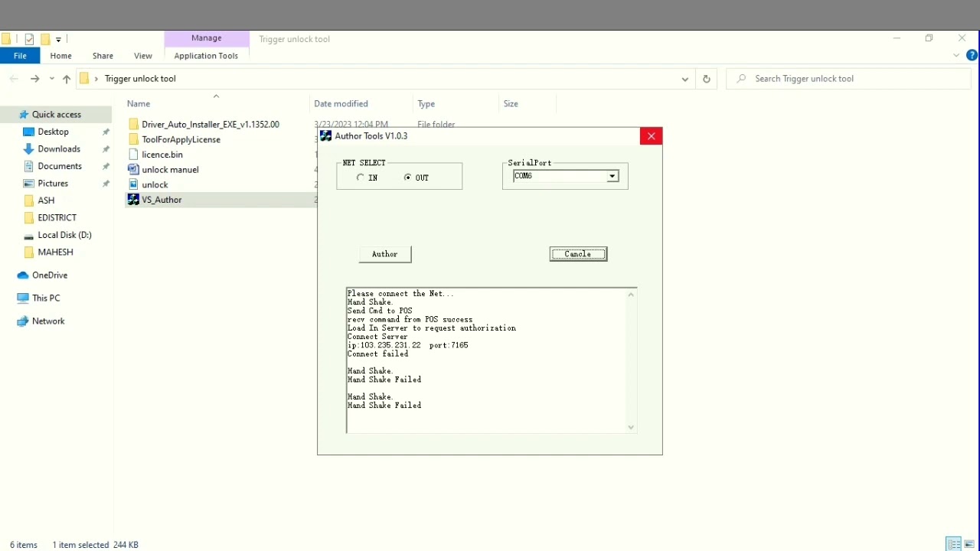Open the recent locations chevron
This screenshot has width=980, height=551.
(52, 79)
